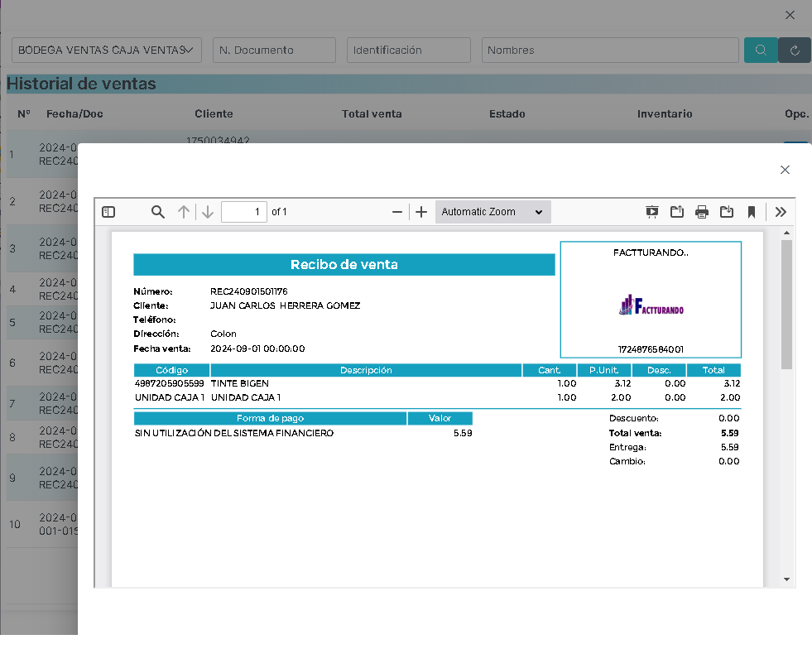The image size is (812, 649).
Task: Download the receipt PDF
Action: click(x=727, y=212)
